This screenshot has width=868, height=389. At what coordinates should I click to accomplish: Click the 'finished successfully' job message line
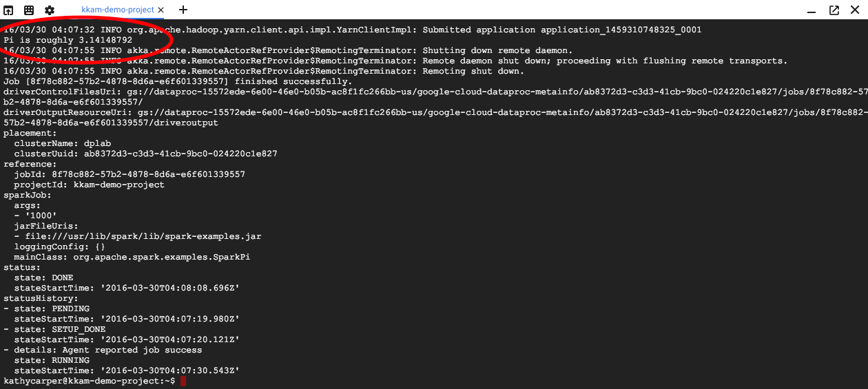coord(178,81)
